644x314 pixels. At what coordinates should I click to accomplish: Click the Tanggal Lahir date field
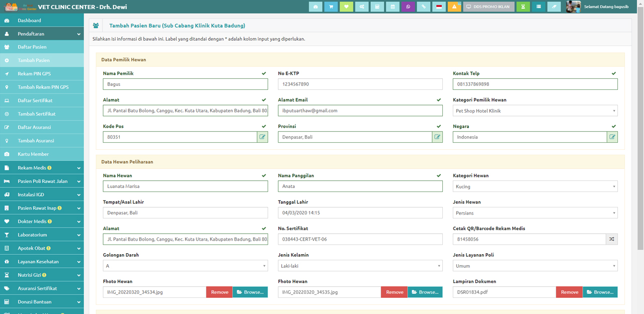pos(360,213)
